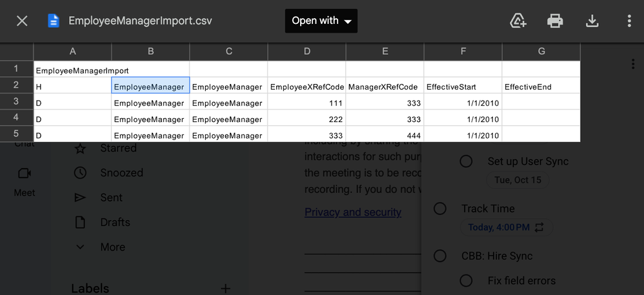The height and width of the screenshot is (295, 644).
Task: Mark 'CBB: Hire Sync' task complete
Action: (439, 256)
